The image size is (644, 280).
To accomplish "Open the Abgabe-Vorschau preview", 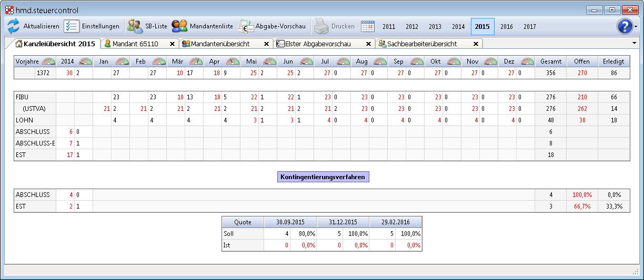I will (246, 26).
